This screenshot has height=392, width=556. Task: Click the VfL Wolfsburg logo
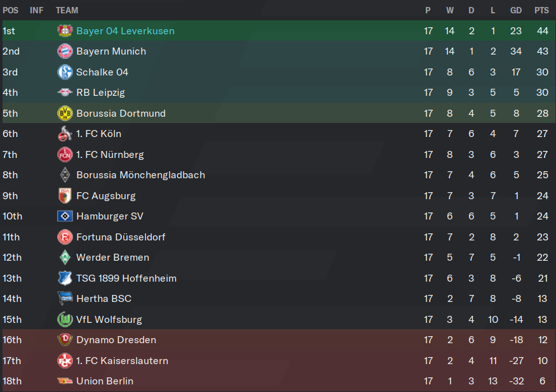tap(65, 319)
